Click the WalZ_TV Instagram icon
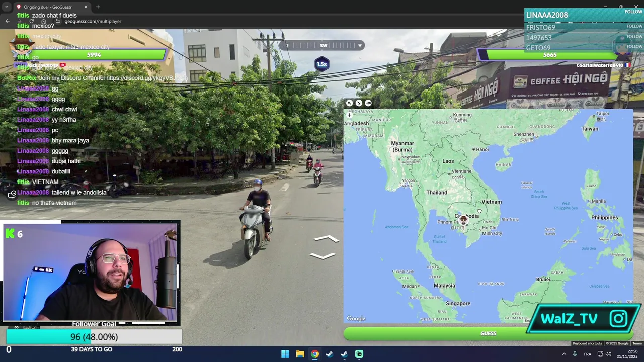Screen dimensions: 644x362 (x=618, y=318)
